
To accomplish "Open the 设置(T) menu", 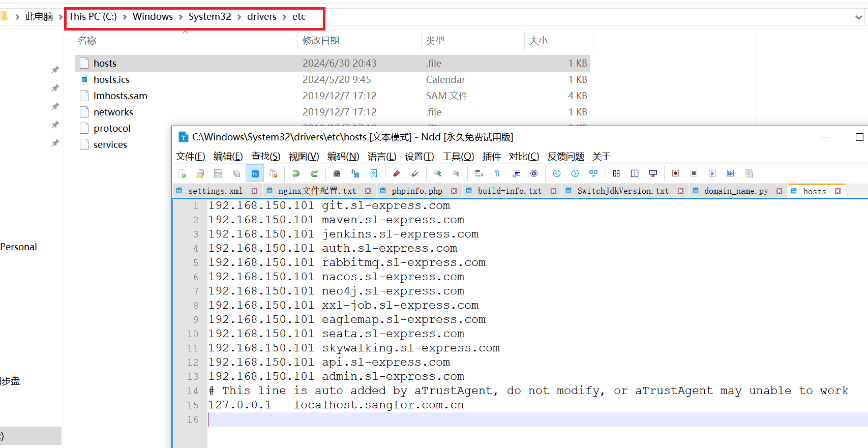I will [x=420, y=157].
